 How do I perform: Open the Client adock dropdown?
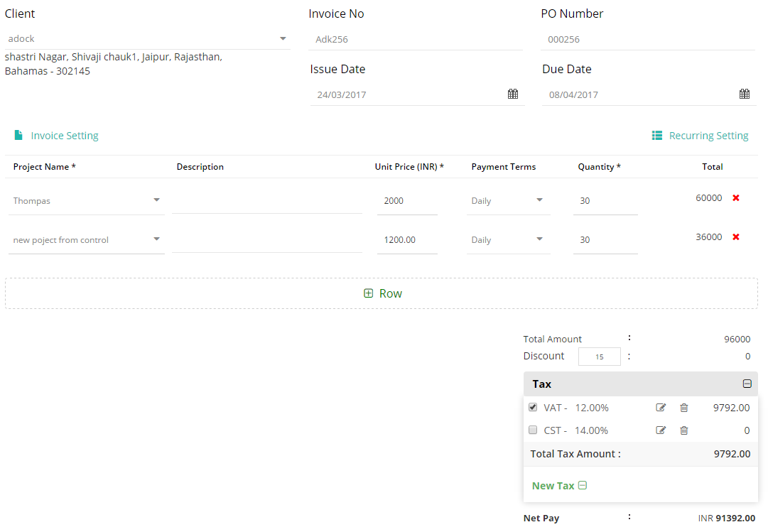tap(148, 38)
